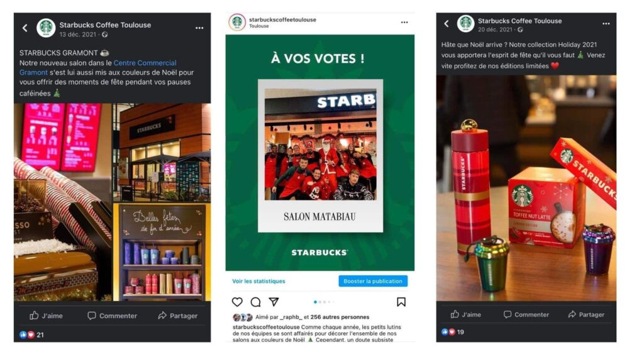Open the three-dot menu on the Gramont post
This screenshot has width=644, height=362.
(x=199, y=28)
